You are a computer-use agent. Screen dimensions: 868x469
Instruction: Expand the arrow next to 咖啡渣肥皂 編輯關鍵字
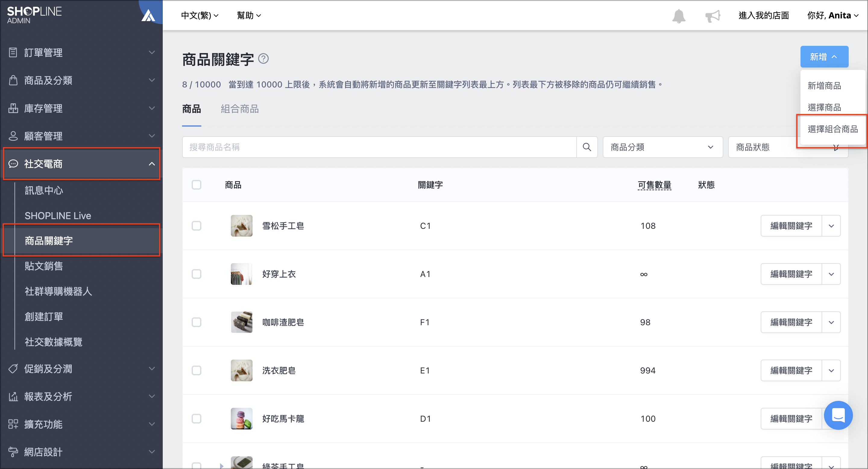[831, 322]
